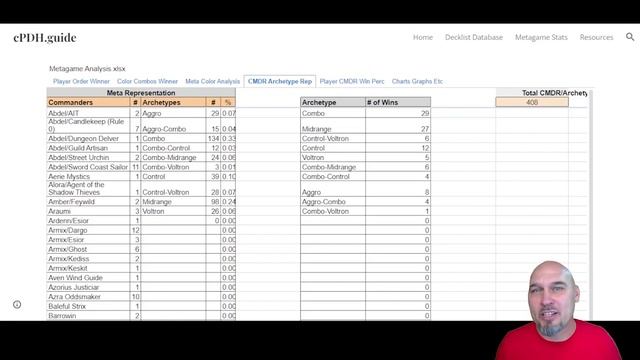Switch to Player CMDR Win Perc tab
The width and height of the screenshot is (640, 360).
pyautogui.click(x=352, y=81)
